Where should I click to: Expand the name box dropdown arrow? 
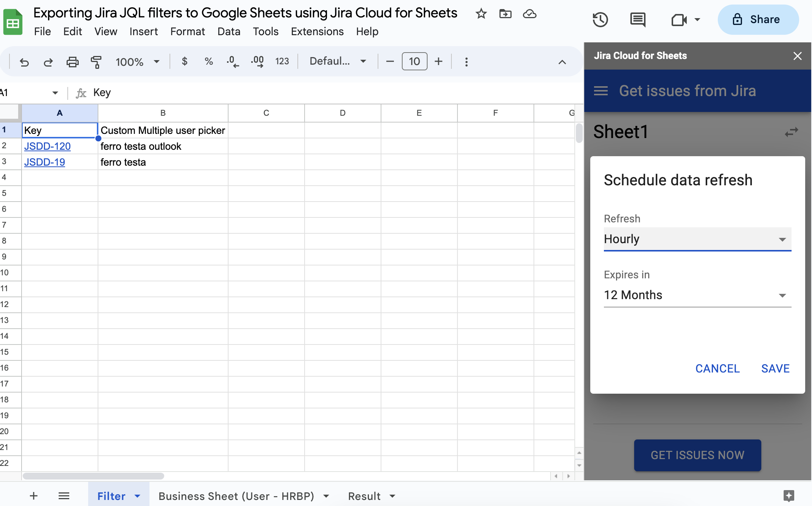[55, 93]
